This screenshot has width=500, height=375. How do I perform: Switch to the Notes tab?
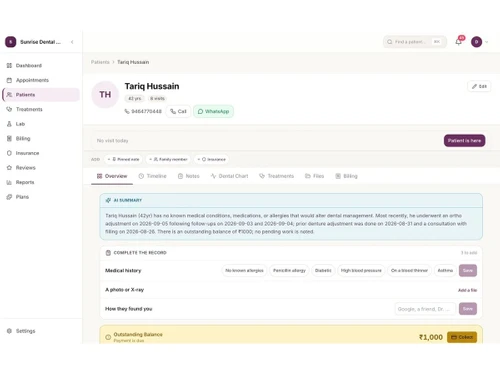click(x=189, y=176)
